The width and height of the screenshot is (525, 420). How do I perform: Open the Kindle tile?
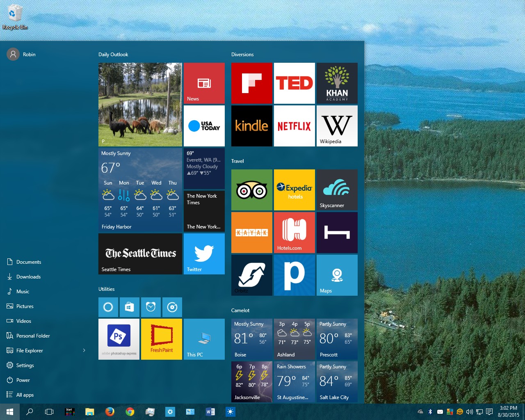coord(252,126)
